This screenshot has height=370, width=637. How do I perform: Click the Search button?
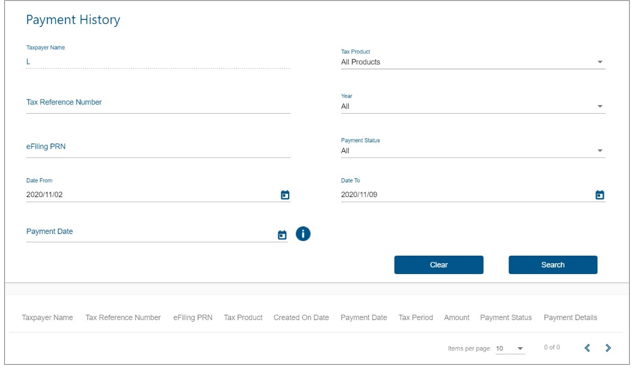[553, 265]
